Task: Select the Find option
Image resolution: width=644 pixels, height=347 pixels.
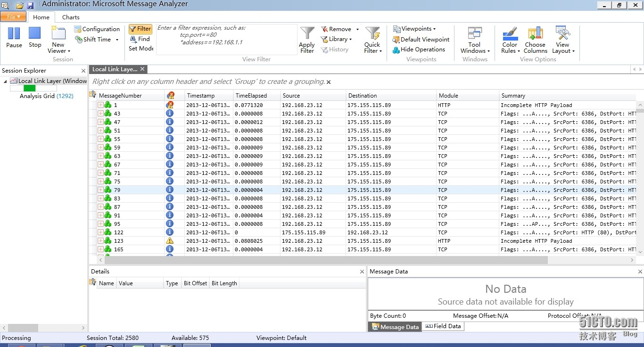Action: [x=140, y=39]
